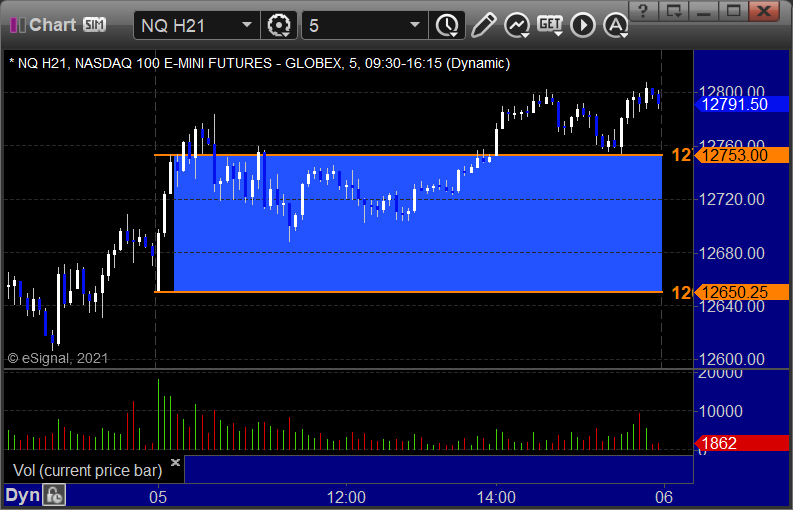
Task: Start bar replay with play icon
Action: click(x=583, y=25)
